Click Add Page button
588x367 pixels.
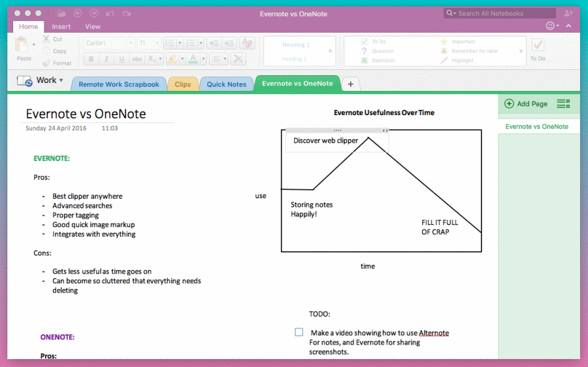pyautogui.click(x=526, y=103)
